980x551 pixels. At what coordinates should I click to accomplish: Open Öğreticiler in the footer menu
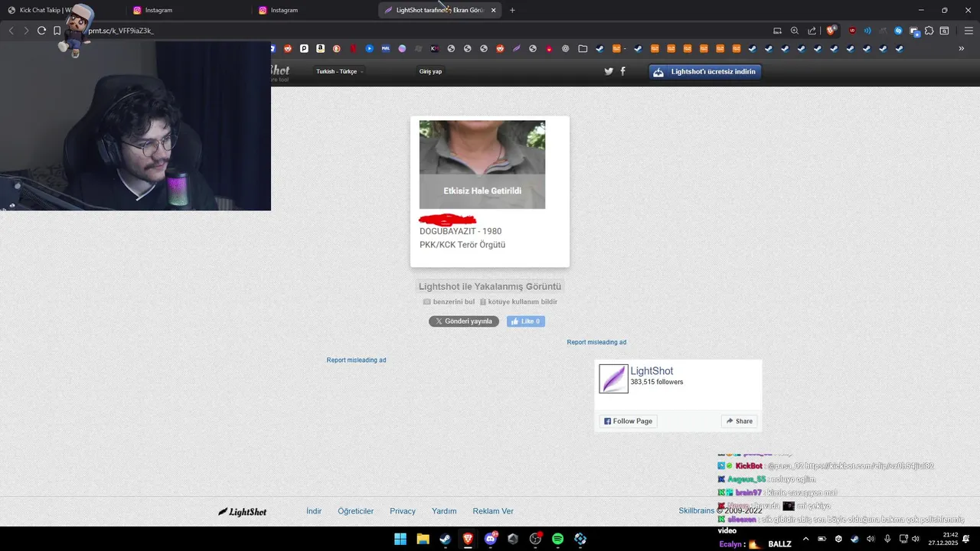coord(356,511)
